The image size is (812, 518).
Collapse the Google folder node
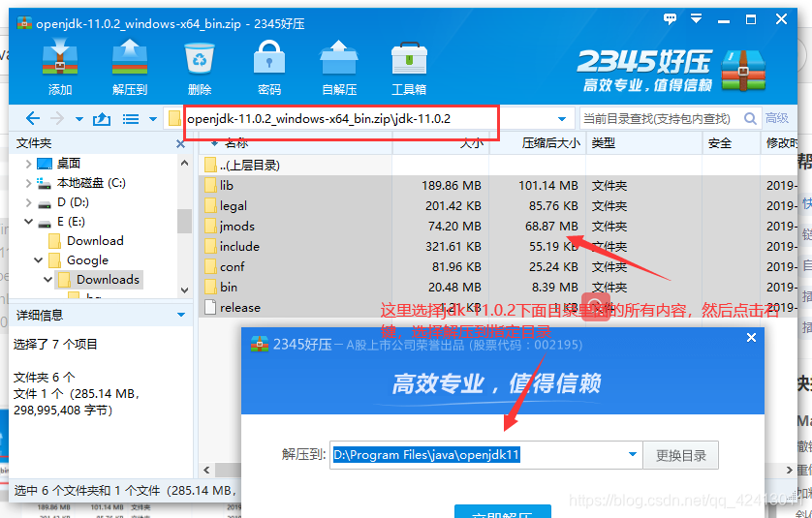39,260
